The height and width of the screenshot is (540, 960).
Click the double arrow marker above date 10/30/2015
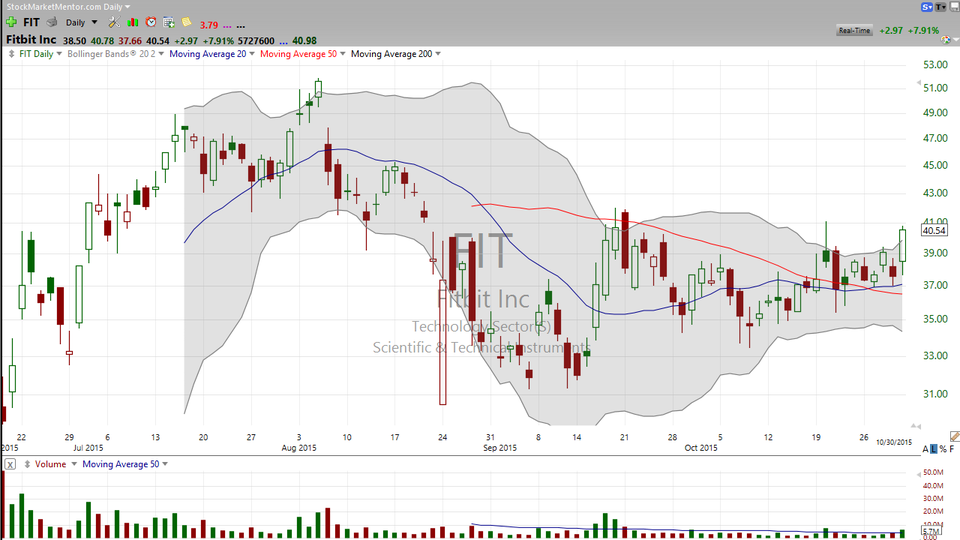click(x=915, y=426)
